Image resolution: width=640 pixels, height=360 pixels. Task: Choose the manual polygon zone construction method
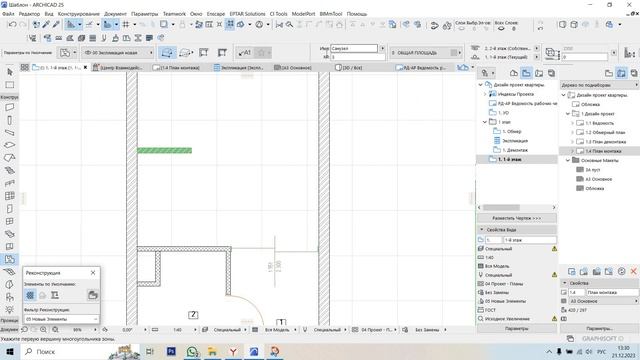coord(167,53)
